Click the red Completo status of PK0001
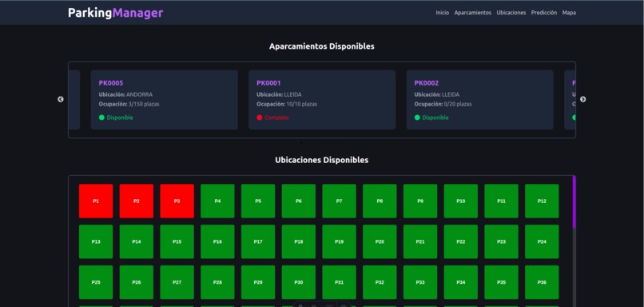The height and width of the screenshot is (307, 644). (x=272, y=118)
